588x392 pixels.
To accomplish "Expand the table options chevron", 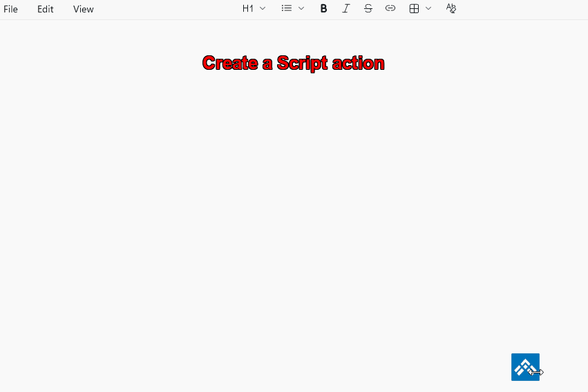I will [x=428, y=8].
